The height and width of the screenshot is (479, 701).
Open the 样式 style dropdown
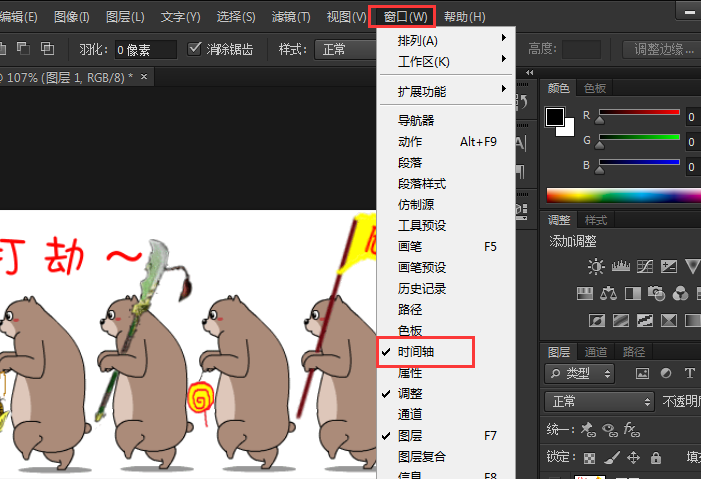(346, 49)
